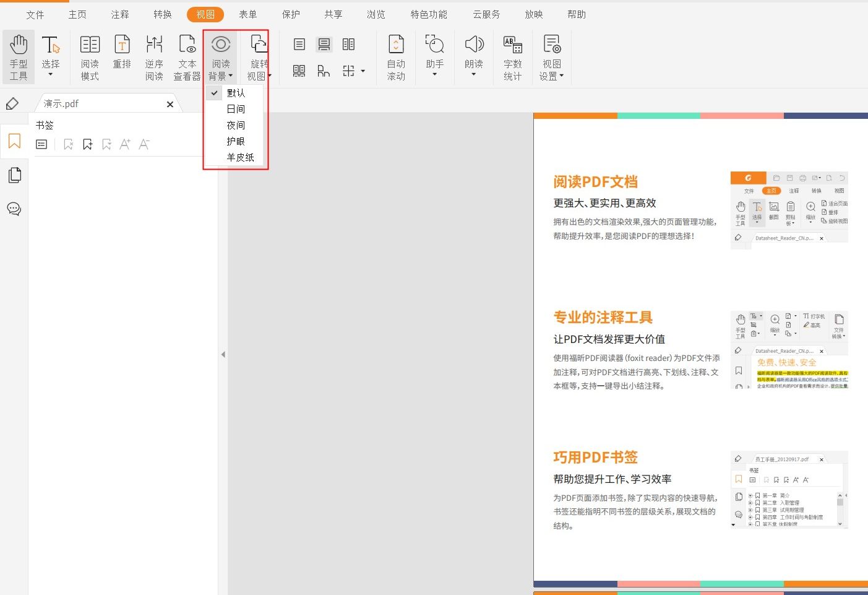
Task: Expand the 旋转视图 dropdown arrow
Action: (270, 76)
